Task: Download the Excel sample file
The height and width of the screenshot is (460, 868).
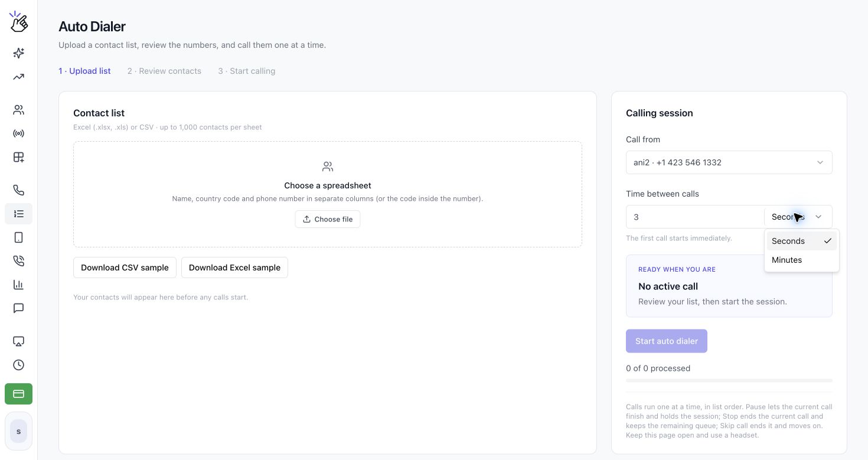Action: pos(234,267)
